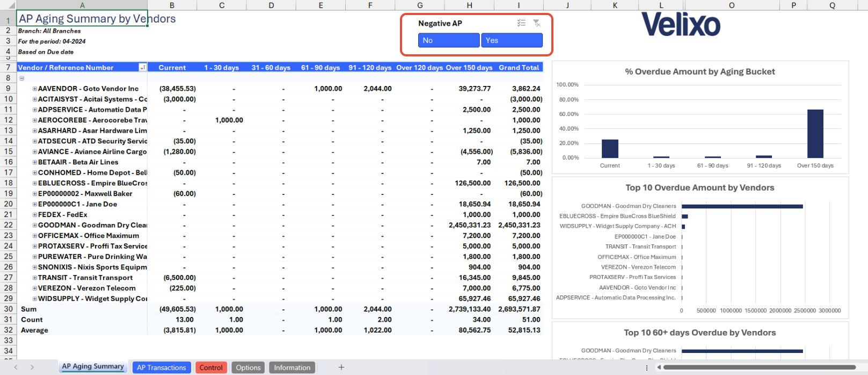Go to previous sheet tab arrow
This screenshot has height=375, width=868.
tap(16, 367)
